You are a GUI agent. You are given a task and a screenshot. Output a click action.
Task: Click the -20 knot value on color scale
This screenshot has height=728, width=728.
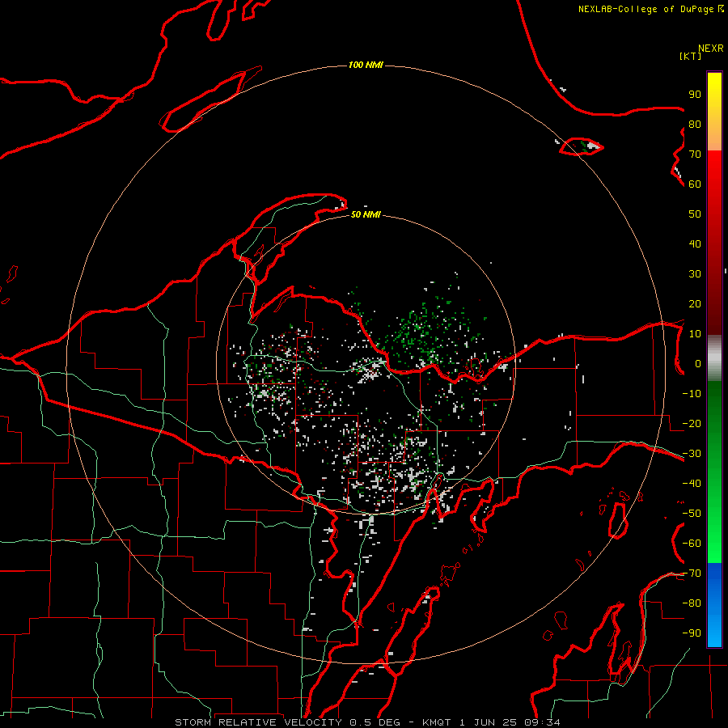[692, 424]
